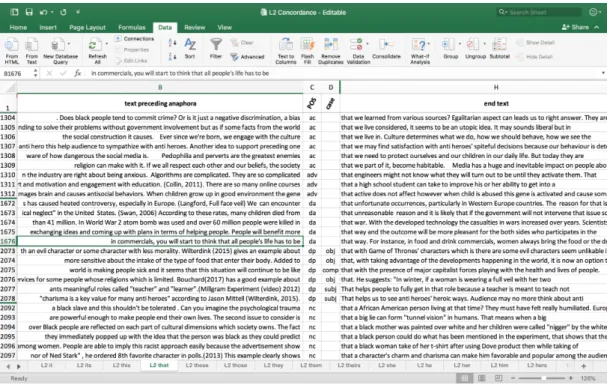Viewport: 607px width, 391px height.
Task: Save the workbook icon
Action: tap(29, 12)
